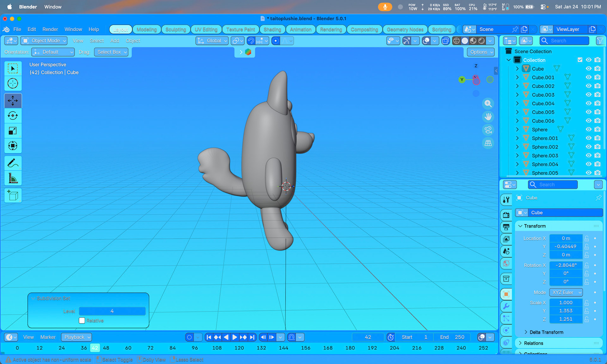Open the Modifiers wrench properties tab
607x364 pixels.
506,306
